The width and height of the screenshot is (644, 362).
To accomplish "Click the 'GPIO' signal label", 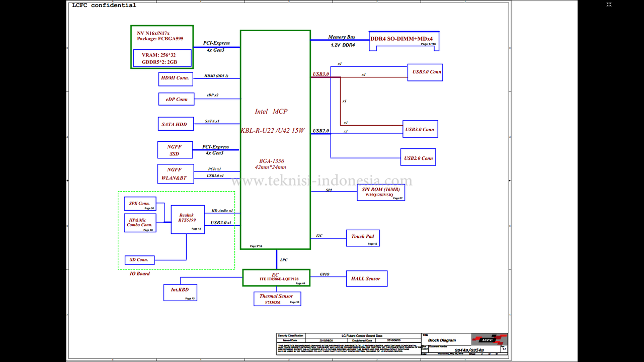I will [x=325, y=274].
